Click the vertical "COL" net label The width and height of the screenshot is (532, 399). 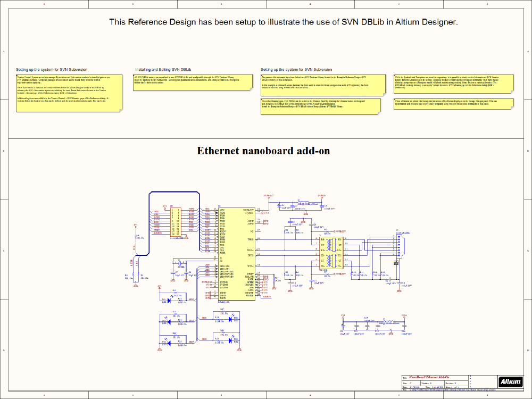point(135,248)
